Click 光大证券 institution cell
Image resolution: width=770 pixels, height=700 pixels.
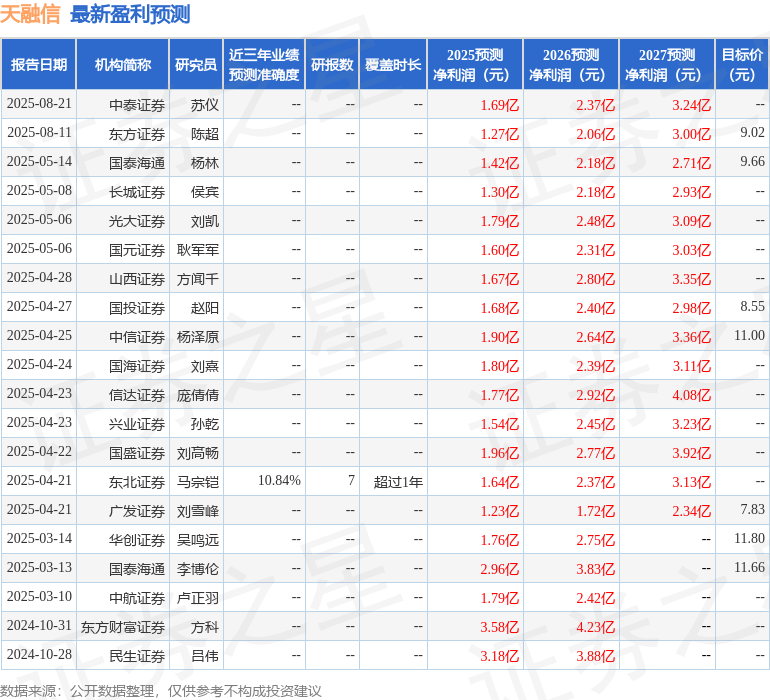(x=137, y=221)
